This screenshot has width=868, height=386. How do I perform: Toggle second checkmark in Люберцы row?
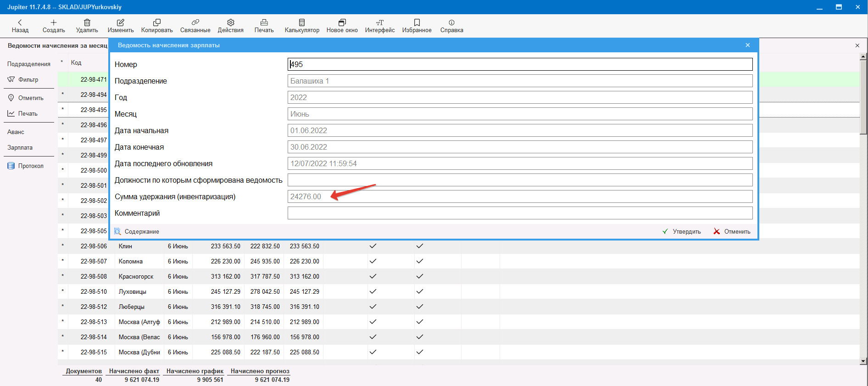[x=419, y=307]
